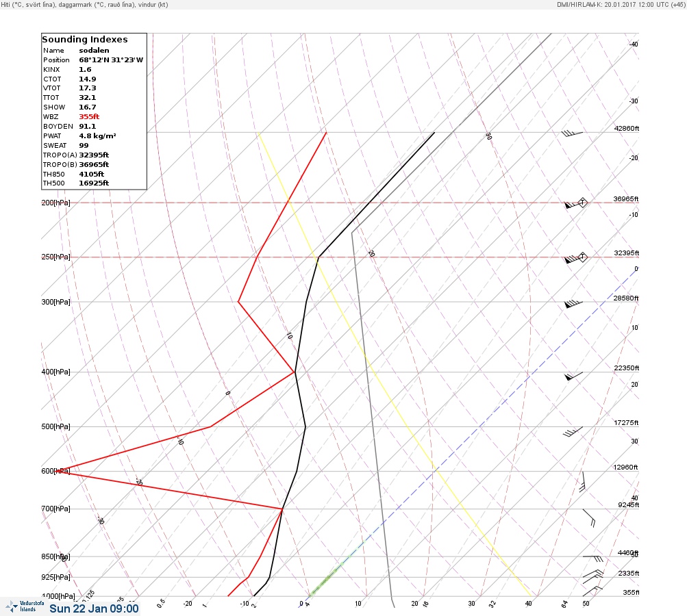The width and height of the screenshot is (687, 616).
Task: Click the 9245ft altitude label
Action: (x=628, y=505)
